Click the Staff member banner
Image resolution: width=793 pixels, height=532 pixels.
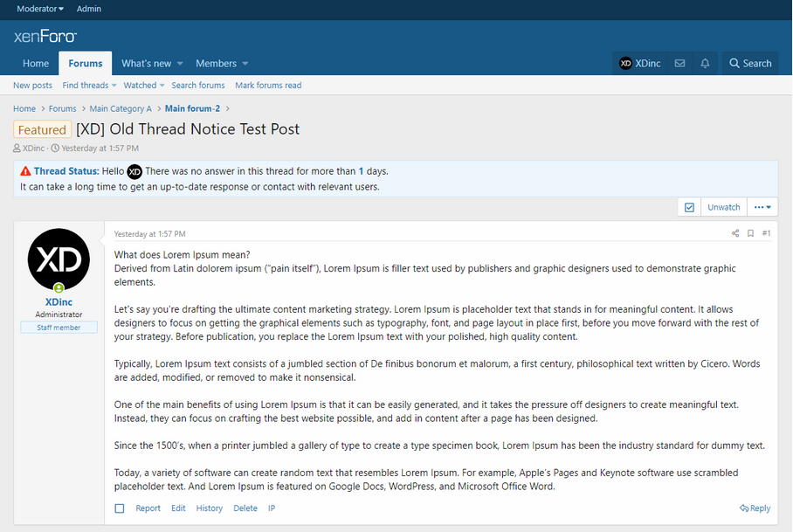(x=59, y=328)
